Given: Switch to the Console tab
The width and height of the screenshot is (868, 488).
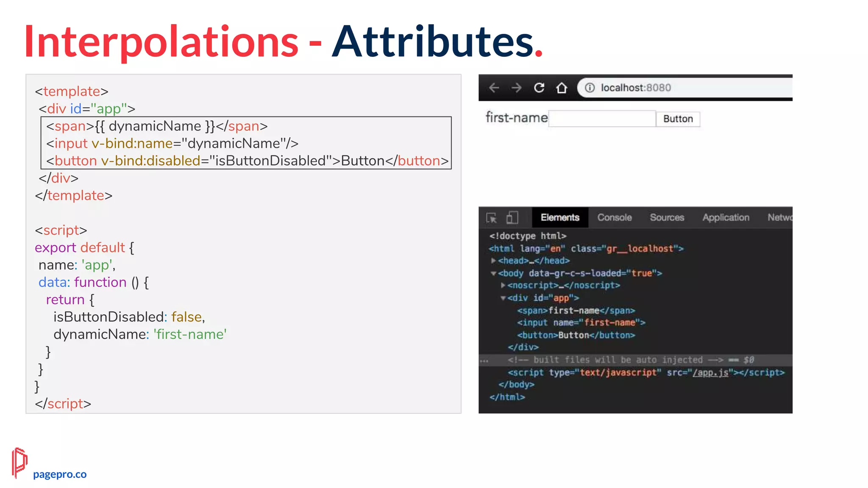Looking at the screenshot, I should point(614,218).
